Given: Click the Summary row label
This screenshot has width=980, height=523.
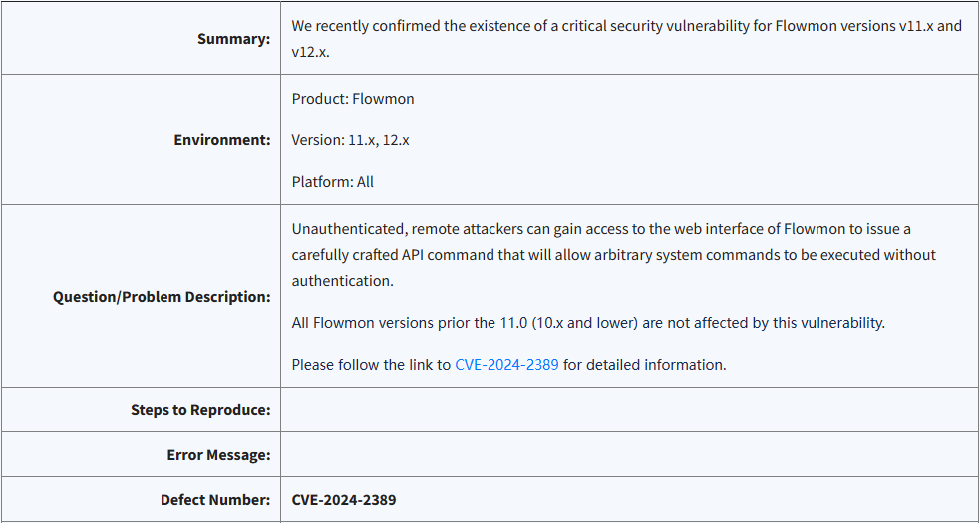Looking at the screenshot, I should 233,39.
